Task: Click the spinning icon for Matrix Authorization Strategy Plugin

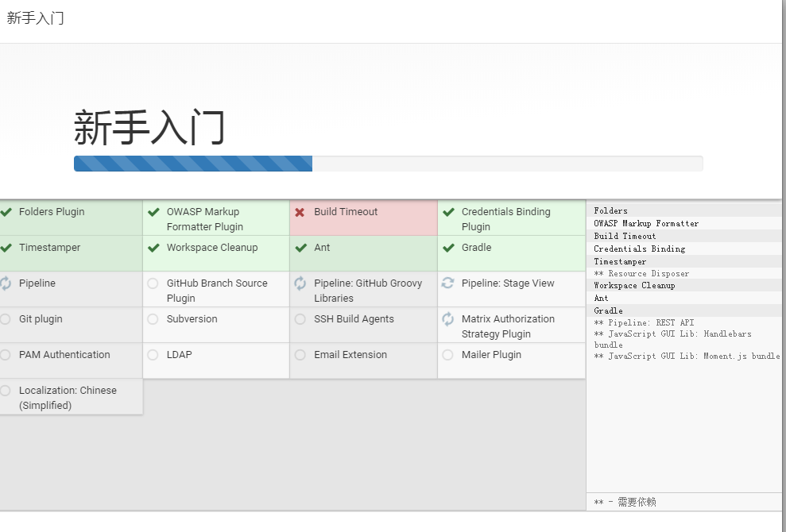Action: pos(447,319)
